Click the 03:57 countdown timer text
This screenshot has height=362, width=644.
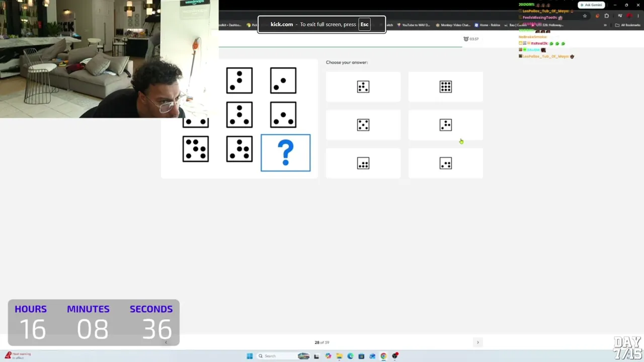[474, 39]
